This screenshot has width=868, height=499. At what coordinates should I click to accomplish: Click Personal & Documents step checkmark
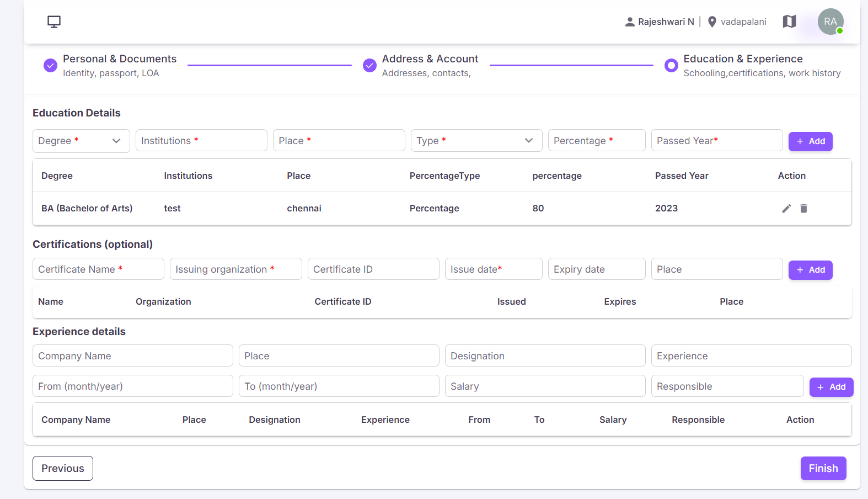[50, 65]
